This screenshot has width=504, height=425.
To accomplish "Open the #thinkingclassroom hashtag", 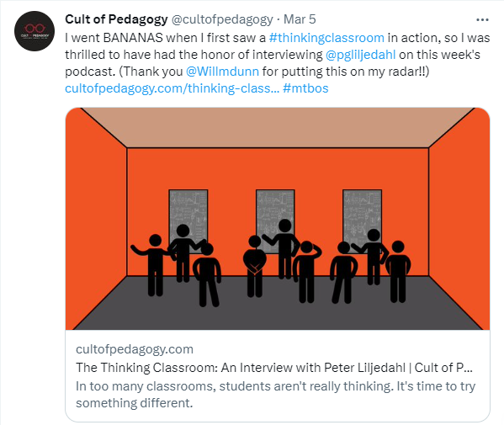I will point(326,38).
